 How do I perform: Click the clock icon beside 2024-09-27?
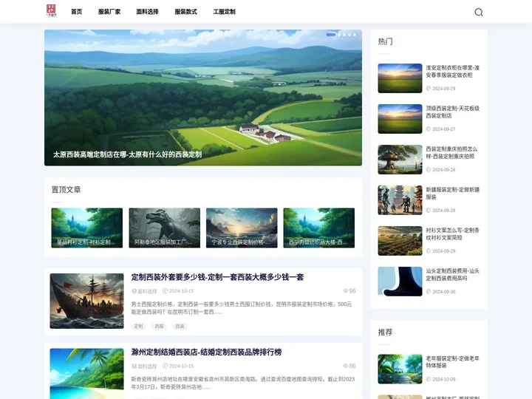pos(428,129)
